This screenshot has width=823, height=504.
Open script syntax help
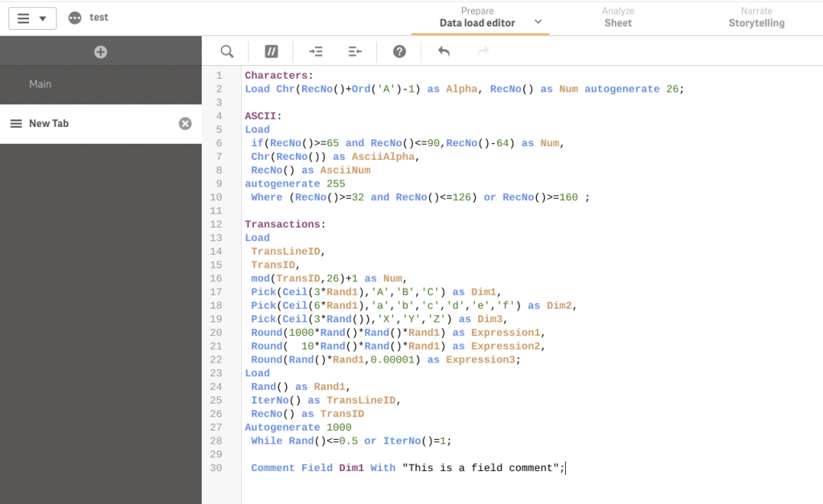tap(399, 51)
